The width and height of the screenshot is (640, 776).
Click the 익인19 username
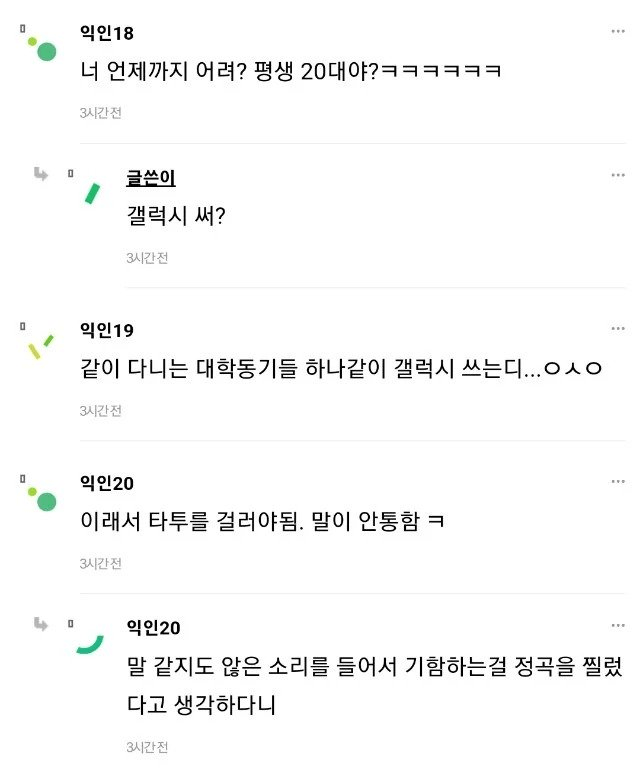tap(107, 330)
